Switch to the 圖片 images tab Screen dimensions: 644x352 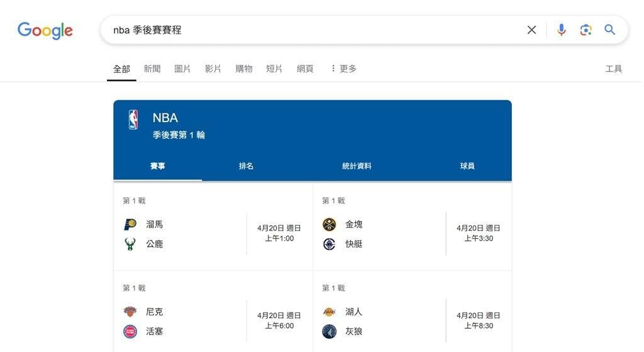coord(182,69)
